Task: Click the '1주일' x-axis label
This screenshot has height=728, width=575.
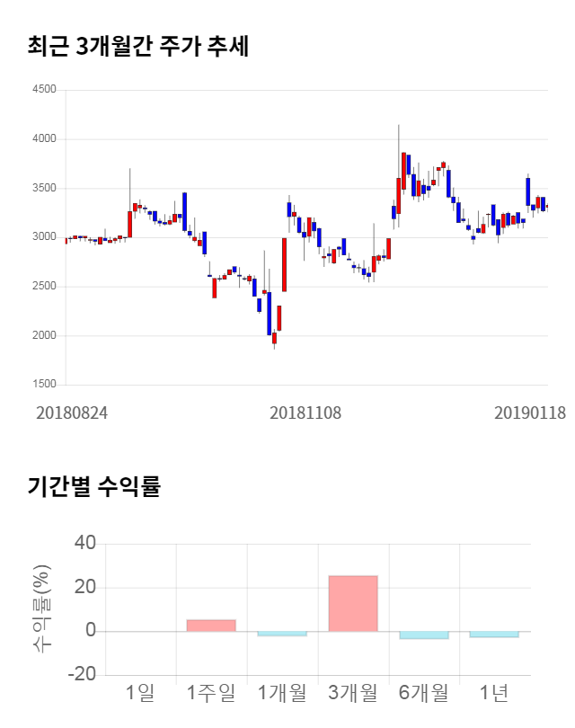Action: [x=211, y=693]
